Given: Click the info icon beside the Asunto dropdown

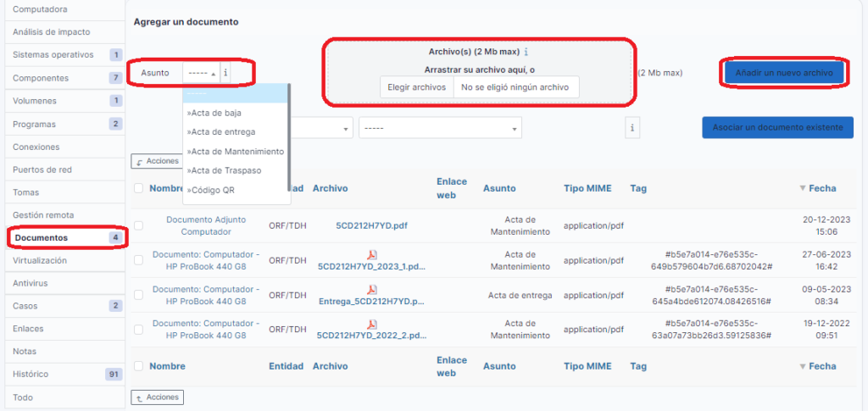Looking at the screenshot, I should pyautogui.click(x=225, y=73).
